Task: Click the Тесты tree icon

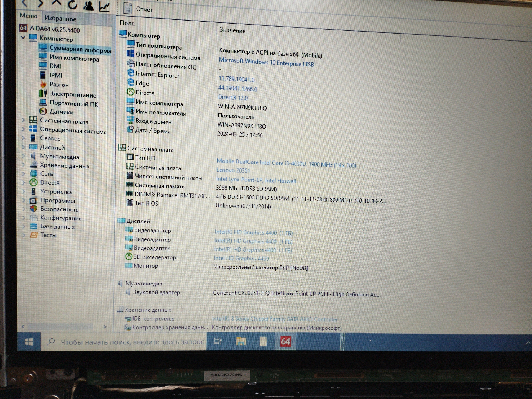Action: click(x=34, y=235)
